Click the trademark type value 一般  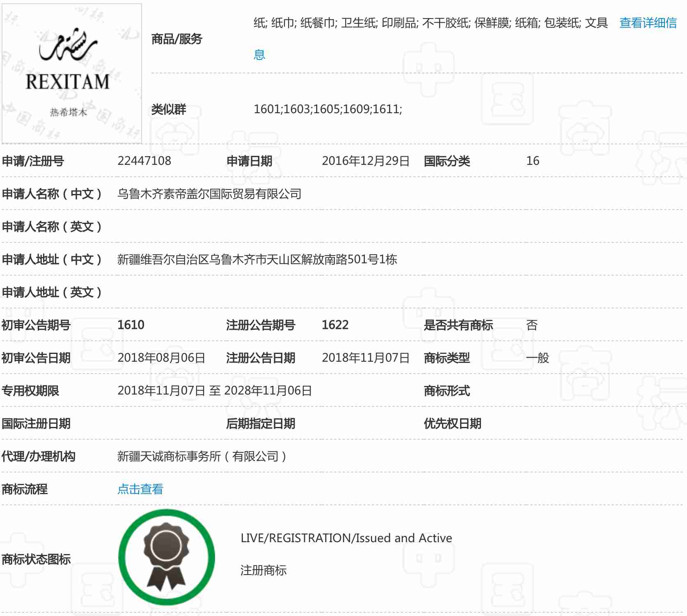click(537, 358)
